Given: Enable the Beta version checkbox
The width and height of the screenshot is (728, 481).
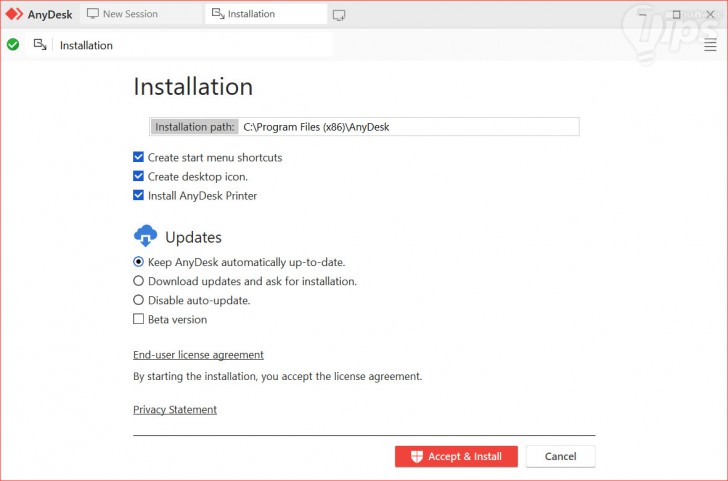Looking at the screenshot, I should [138, 319].
